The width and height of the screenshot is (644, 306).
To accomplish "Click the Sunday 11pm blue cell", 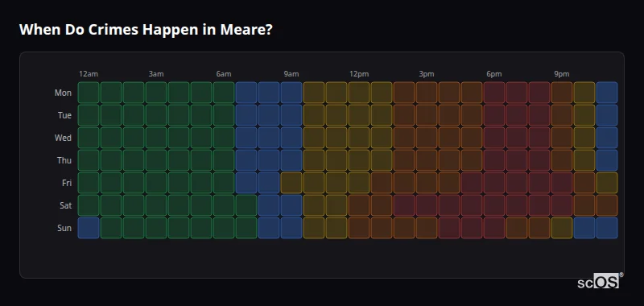I will click(607, 228).
